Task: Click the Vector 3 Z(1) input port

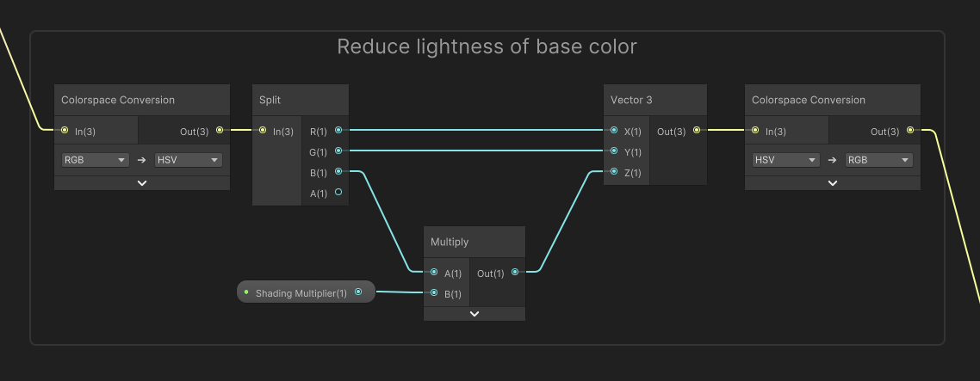Action: [613, 172]
